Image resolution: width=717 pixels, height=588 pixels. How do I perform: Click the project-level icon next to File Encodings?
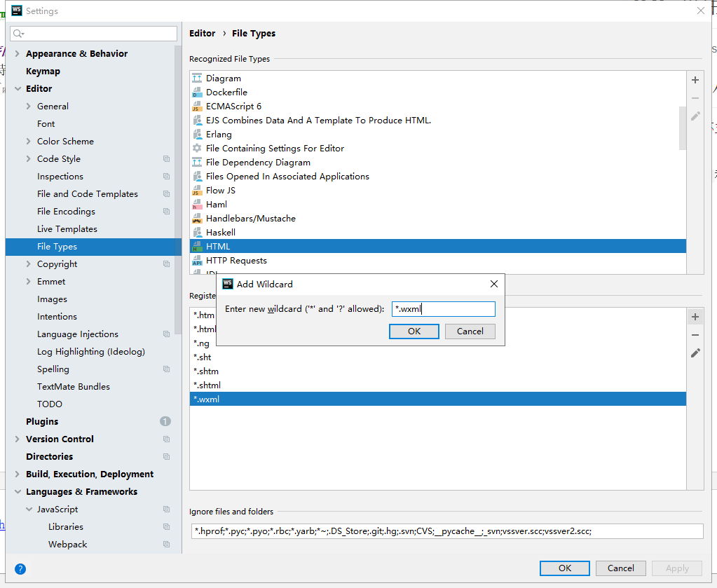coord(166,211)
